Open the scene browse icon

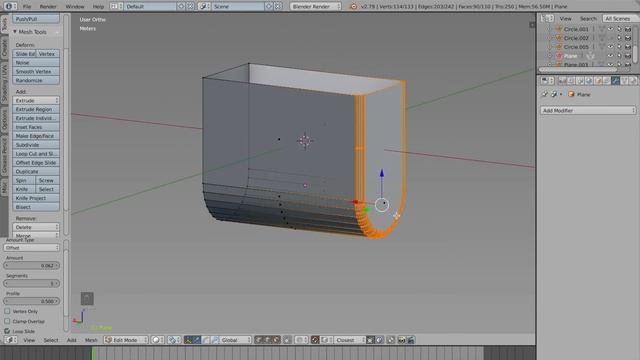[204, 7]
